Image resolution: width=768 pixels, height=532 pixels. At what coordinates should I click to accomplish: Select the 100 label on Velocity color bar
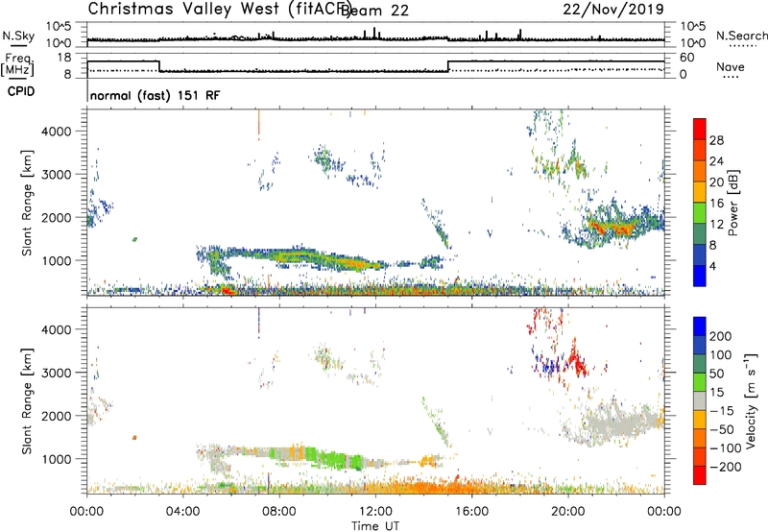[721, 355]
